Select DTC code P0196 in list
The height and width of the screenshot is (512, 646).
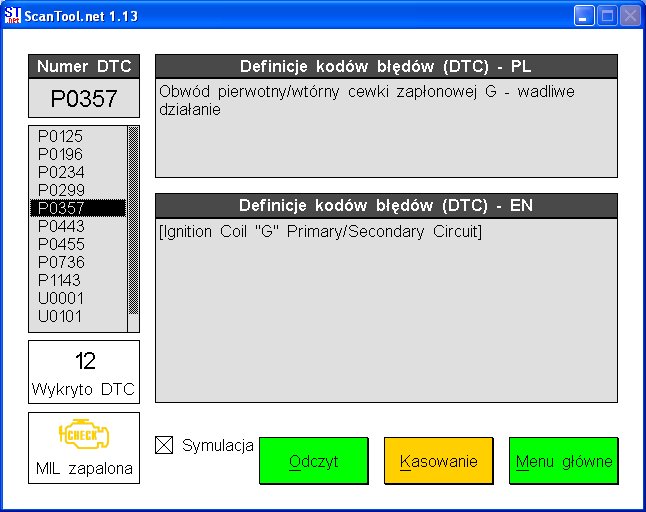(x=60, y=154)
